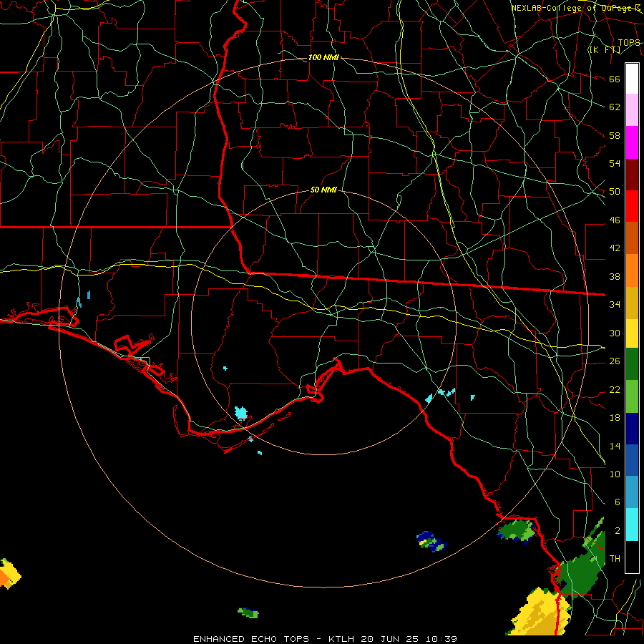
Task: Click the light orange legend swatch
Action: coord(632,270)
